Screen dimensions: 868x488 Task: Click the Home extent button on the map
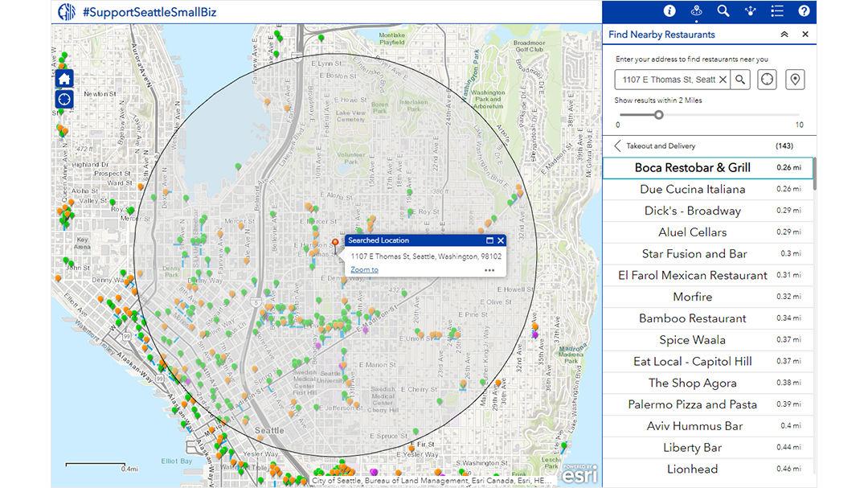click(63, 78)
